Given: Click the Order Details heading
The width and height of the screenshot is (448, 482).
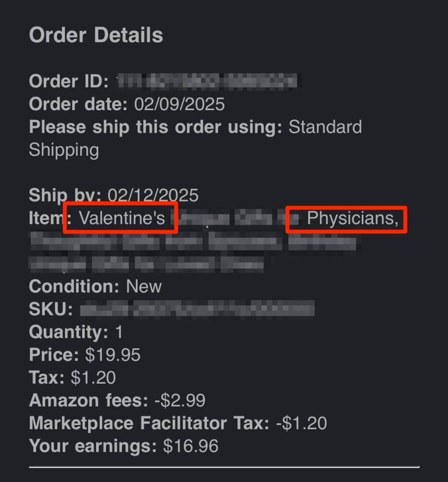Looking at the screenshot, I should (96, 35).
